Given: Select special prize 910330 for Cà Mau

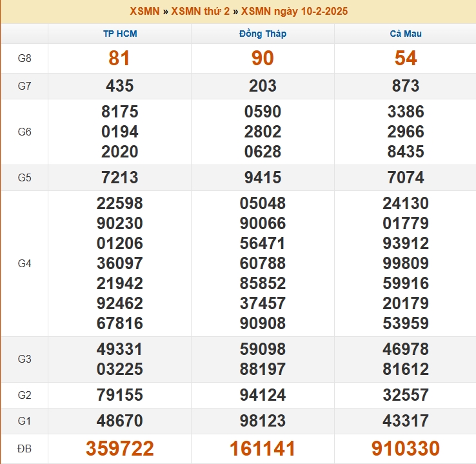Looking at the screenshot, I should pos(406,449).
